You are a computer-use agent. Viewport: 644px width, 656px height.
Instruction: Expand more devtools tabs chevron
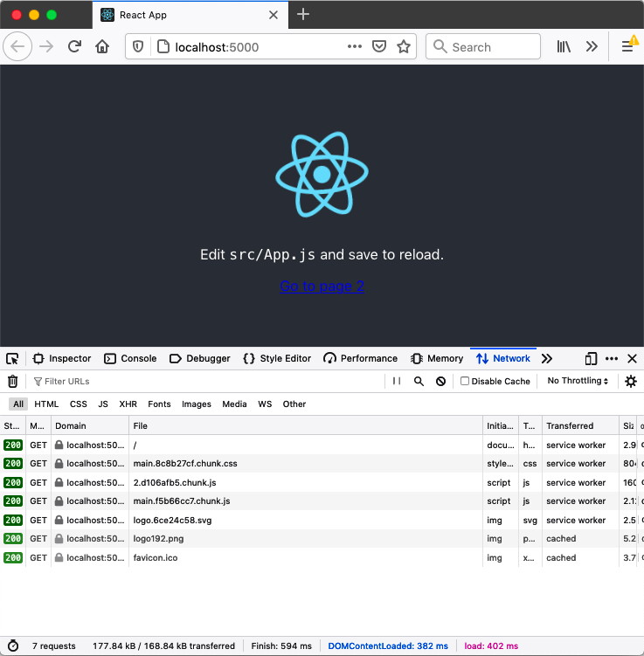tap(547, 359)
